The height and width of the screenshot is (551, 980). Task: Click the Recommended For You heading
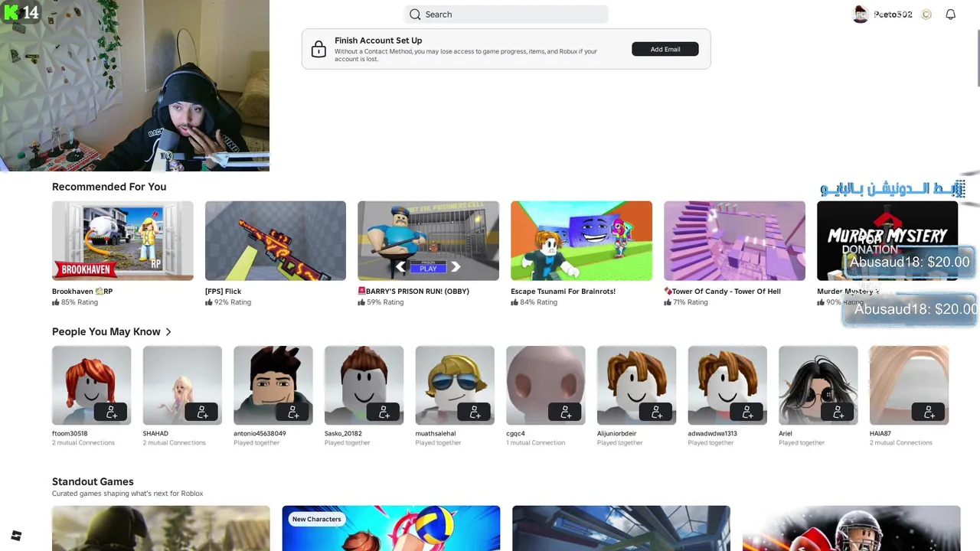click(x=109, y=187)
